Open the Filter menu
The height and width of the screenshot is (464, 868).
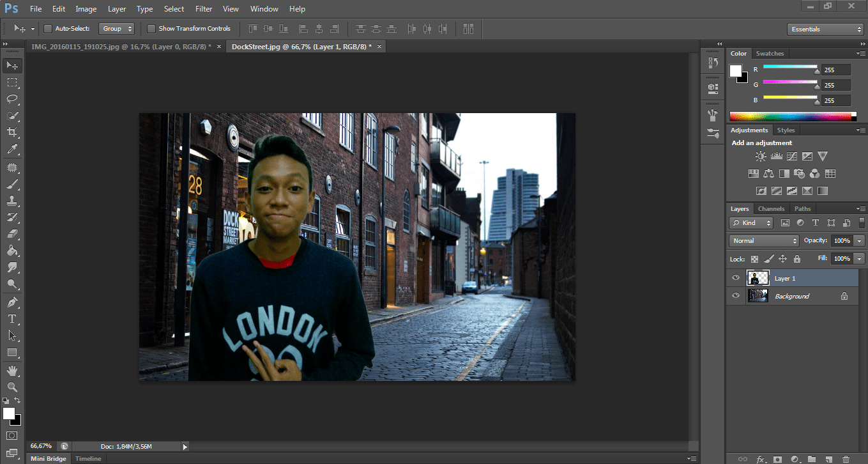(x=204, y=9)
